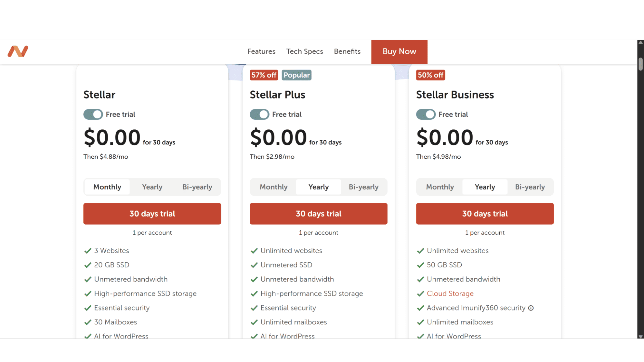Toggle the Stellar Plus Free trial switch
The image size is (644, 362).
[x=259, y=114]
